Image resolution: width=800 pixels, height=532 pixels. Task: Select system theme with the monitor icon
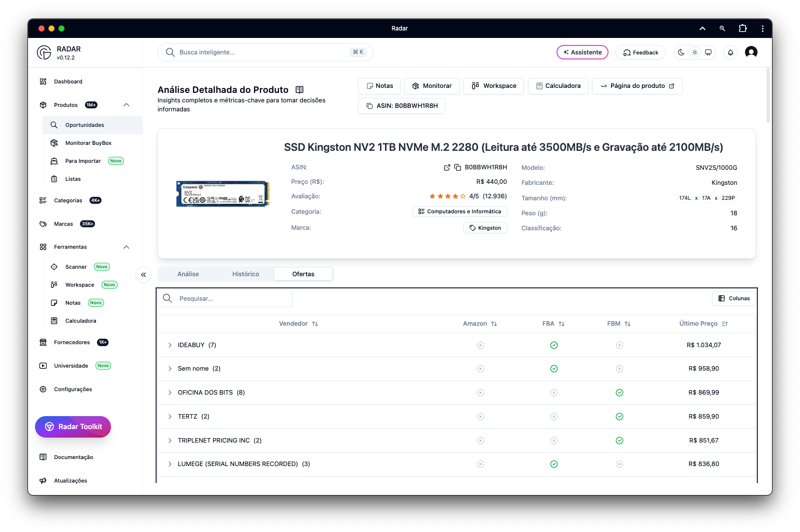[708, 52]
